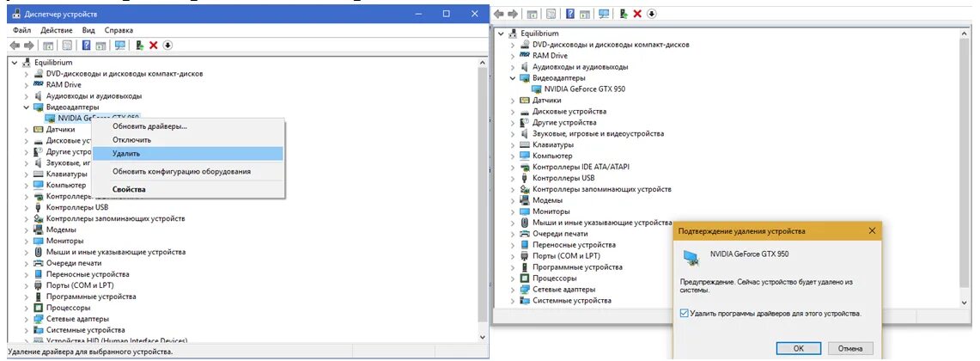The width and height of the screenshot is (980, 361).
Task: Click the circled down-arrow icon in the toolbar above the confirmation dialog
Action: (652, 14)
